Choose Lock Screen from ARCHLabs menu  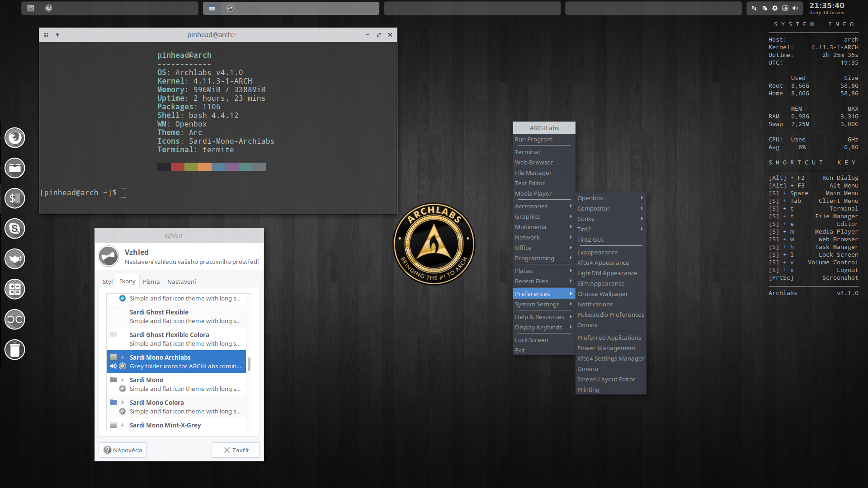click(x=544, y=340)
